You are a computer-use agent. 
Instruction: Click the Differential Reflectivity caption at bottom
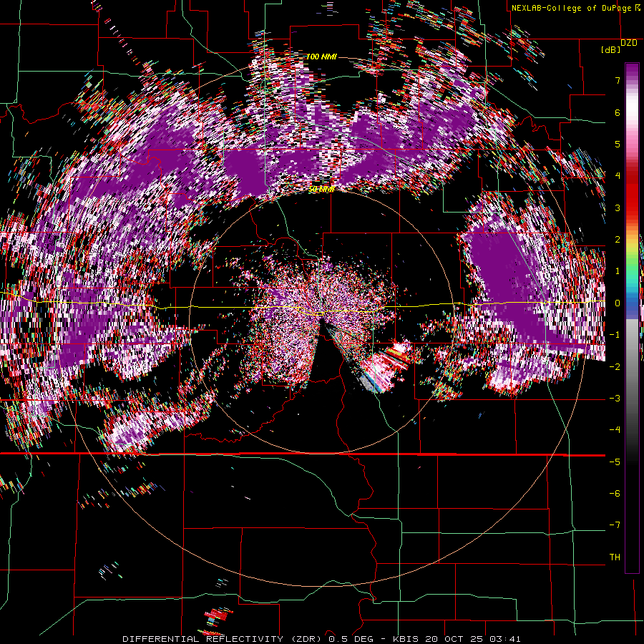pyautogui.click(x=322, y=639)
